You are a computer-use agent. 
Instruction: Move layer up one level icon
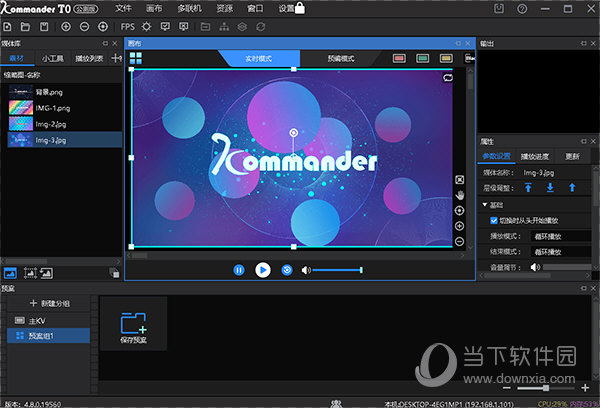[572, 188]
